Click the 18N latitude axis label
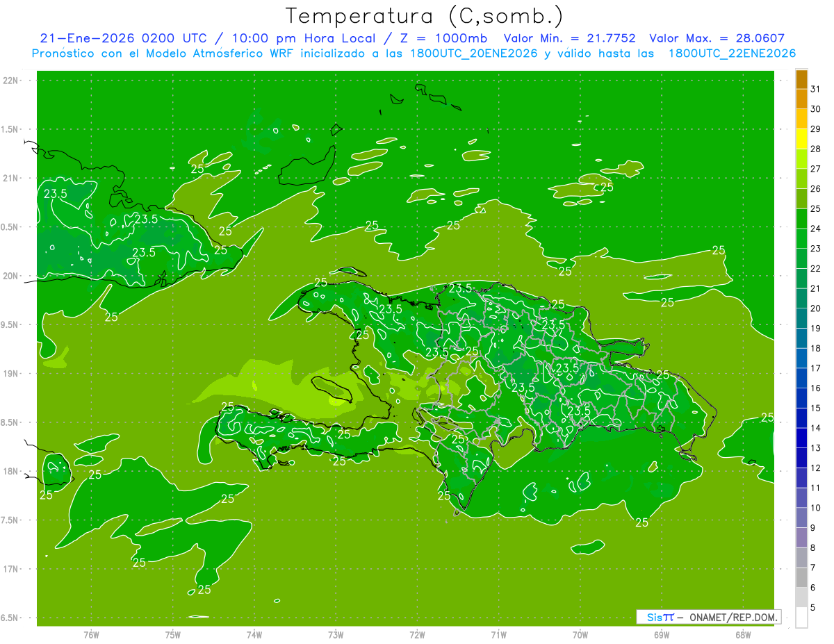Viewport: 834px width, 644px height. point(12,471)
